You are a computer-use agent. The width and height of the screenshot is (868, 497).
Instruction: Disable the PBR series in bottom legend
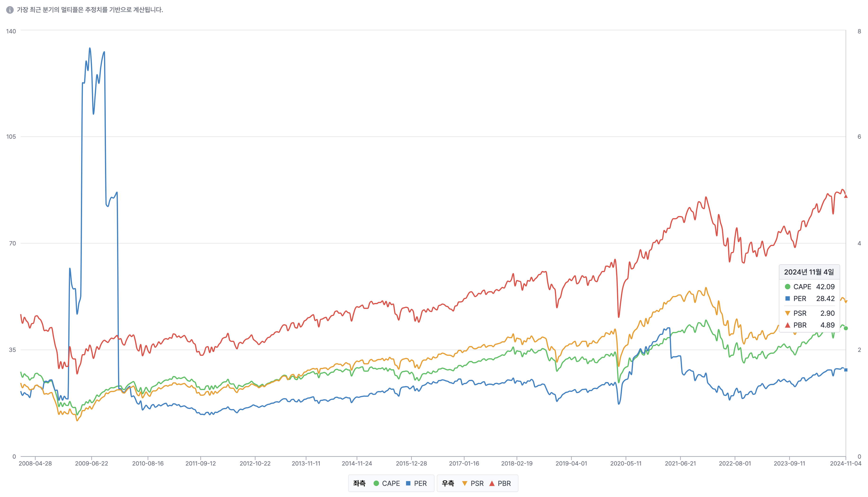point(500,483)
